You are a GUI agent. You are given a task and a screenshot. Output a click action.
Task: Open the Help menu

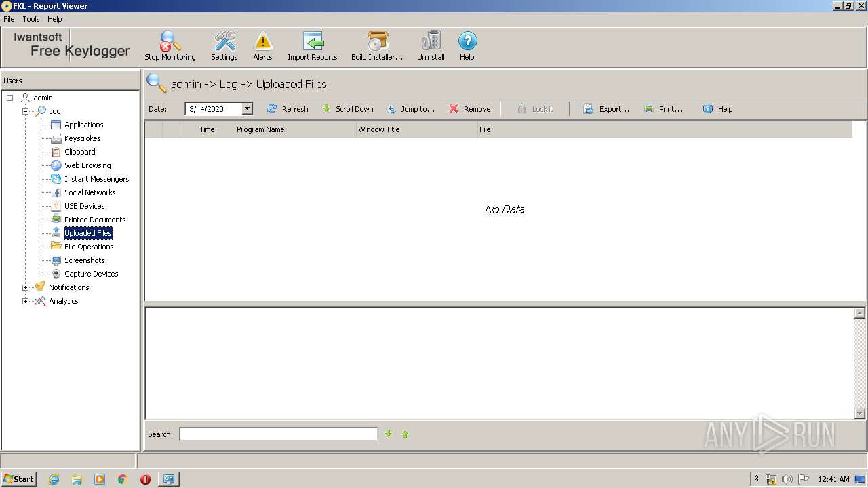54,19
